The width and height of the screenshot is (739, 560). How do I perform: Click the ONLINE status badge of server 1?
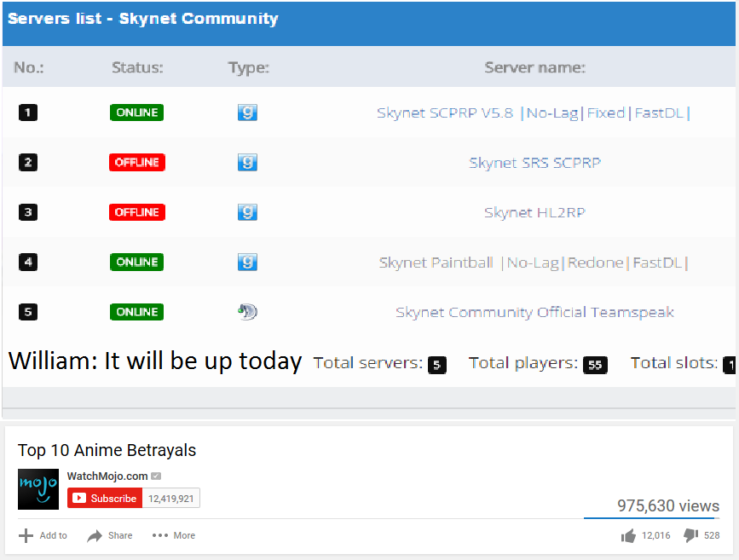pos(136,113)
